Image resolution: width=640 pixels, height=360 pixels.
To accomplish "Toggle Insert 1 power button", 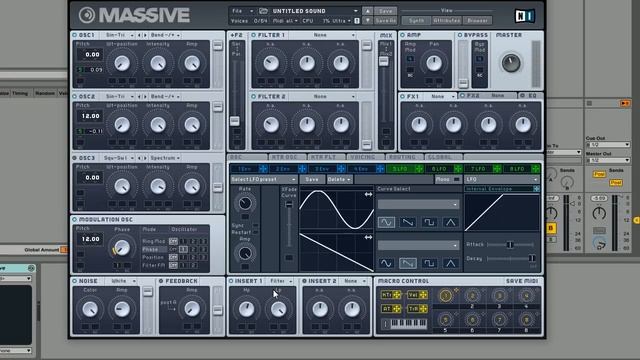I will [x=231, y=281].
